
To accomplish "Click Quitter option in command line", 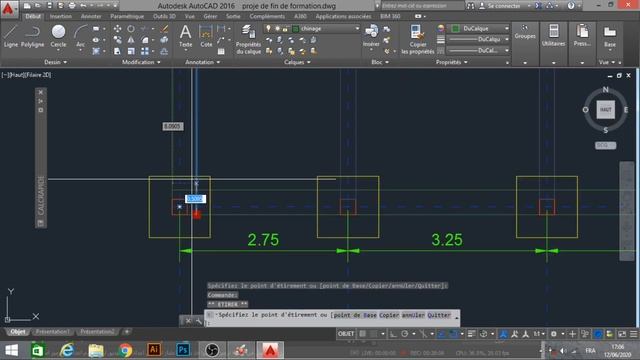I will tap(439, 315).
